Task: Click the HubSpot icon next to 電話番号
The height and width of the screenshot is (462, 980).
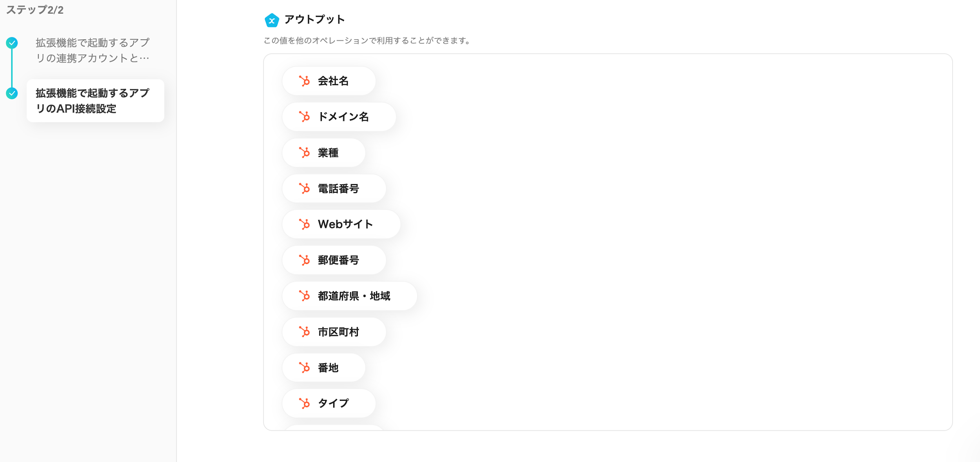Action: (304, 188)
